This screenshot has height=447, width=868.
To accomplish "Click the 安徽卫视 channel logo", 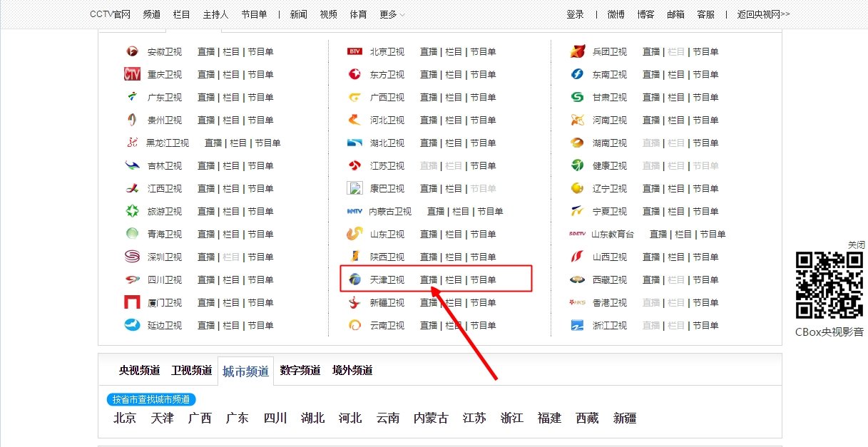I will click(132, 51).
